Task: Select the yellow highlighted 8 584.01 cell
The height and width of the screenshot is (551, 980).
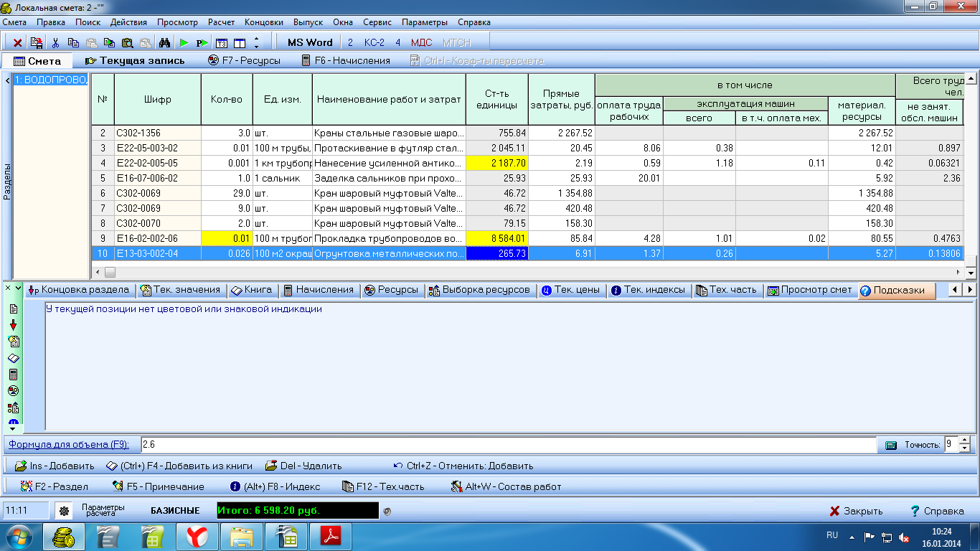Action: tap(496, 238)
